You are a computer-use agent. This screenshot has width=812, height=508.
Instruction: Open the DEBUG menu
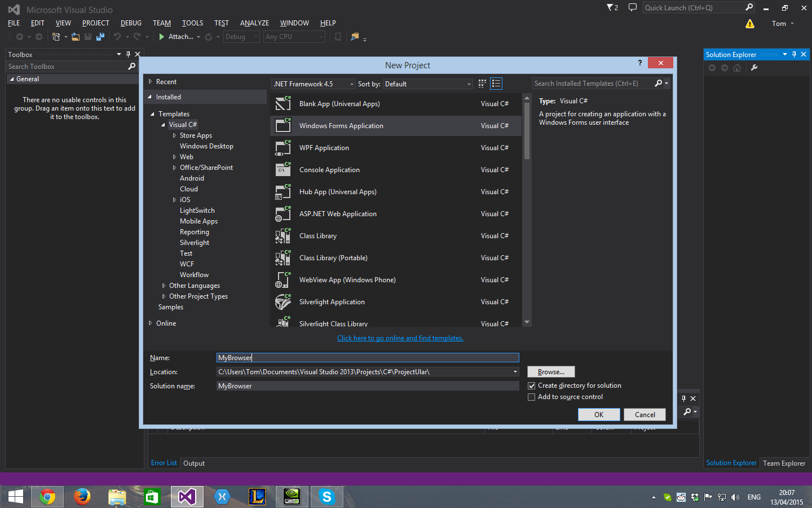click(131, 23)
